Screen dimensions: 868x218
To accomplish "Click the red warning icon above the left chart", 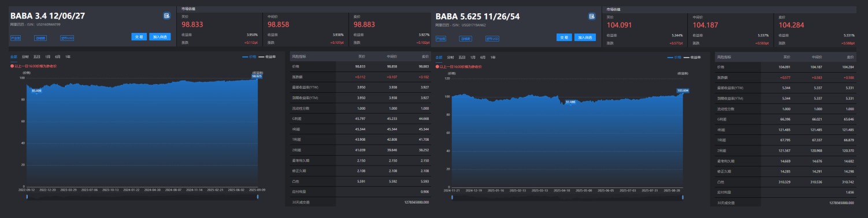I will 12,66.
